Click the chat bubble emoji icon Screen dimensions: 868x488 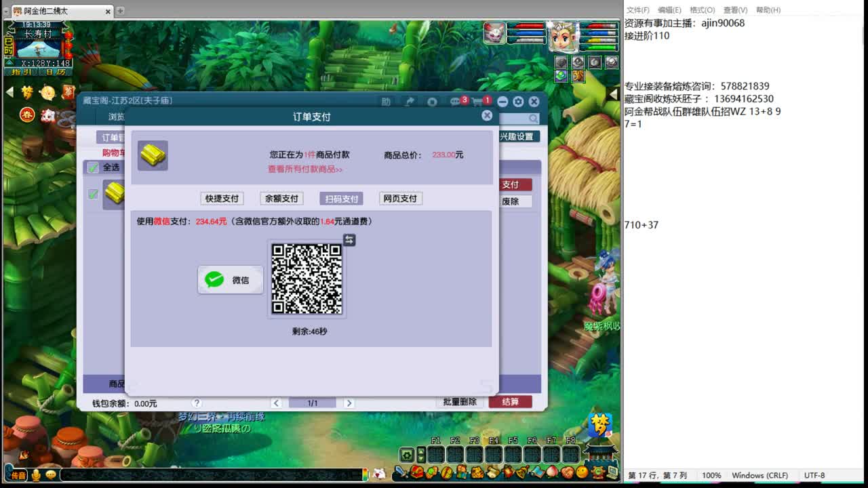(51, 475)
